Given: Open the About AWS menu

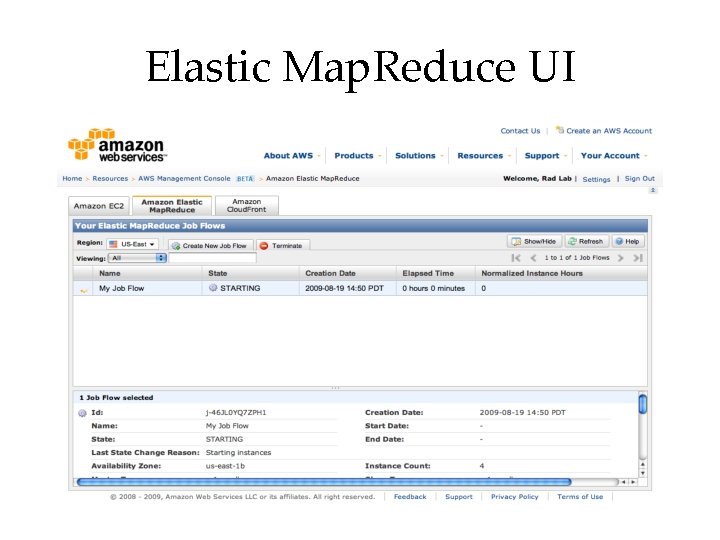Looking at the screenshot, I should pos(292,156).
